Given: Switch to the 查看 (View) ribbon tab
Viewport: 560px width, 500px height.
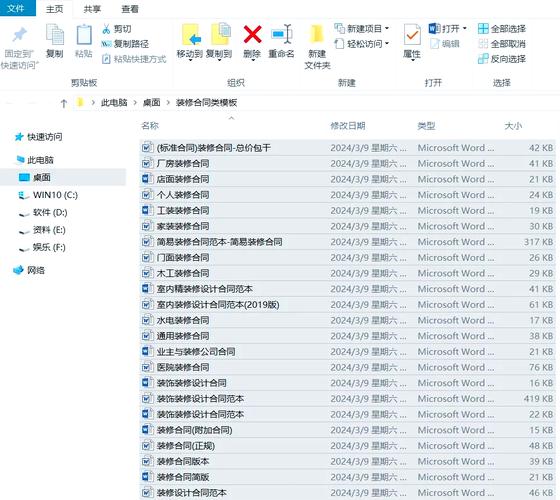Looking at the screenshot, I should tap(130, 9).
